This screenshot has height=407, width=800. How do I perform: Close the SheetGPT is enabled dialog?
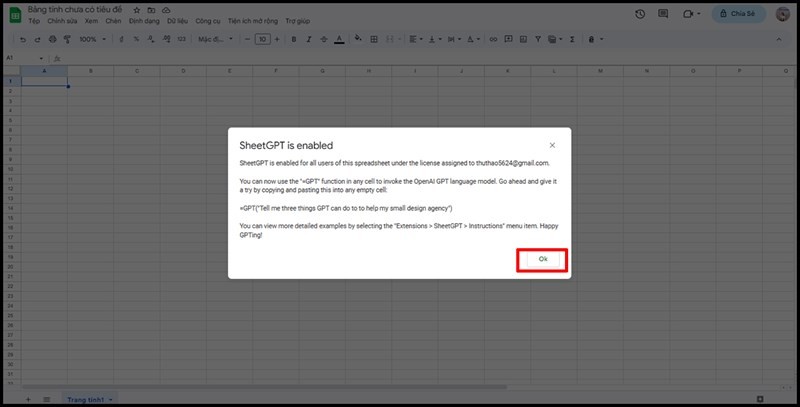(x=552, y=145)
